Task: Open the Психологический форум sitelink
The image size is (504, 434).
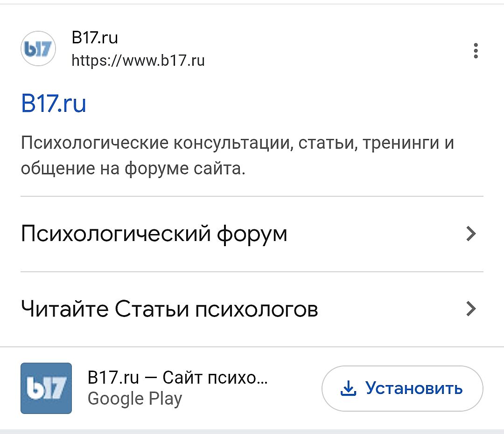Action: [154, 234]
